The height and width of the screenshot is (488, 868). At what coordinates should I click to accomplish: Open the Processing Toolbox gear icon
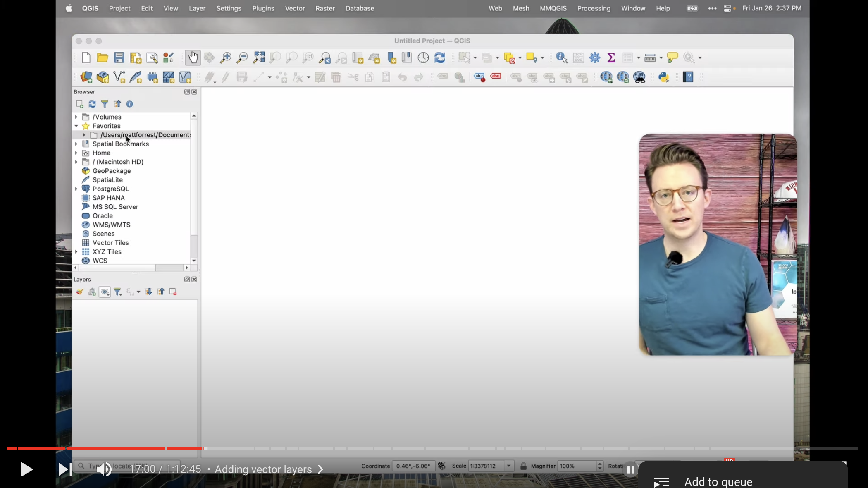tap(595, 57)
